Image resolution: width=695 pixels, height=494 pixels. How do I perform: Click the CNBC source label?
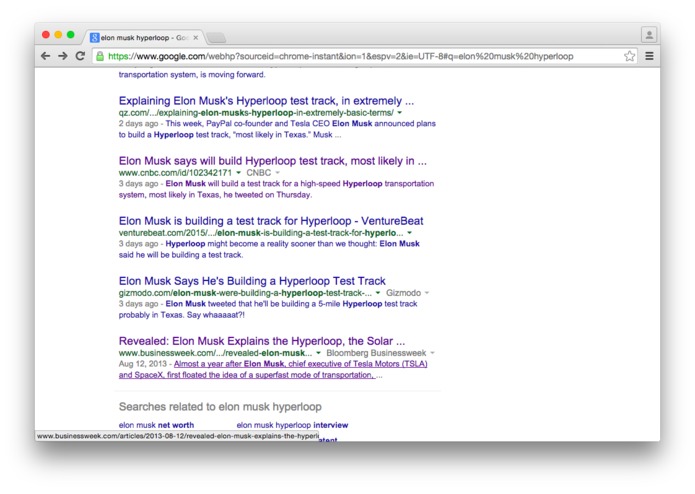click(258, 173)
